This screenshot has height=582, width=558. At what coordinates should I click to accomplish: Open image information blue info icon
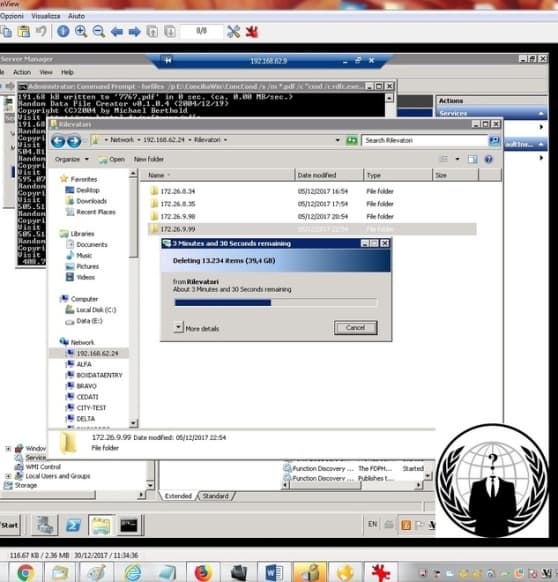(x=63, y=32)
